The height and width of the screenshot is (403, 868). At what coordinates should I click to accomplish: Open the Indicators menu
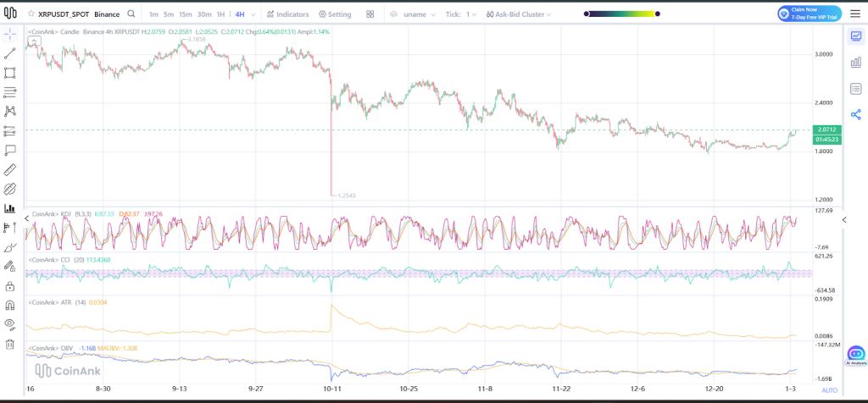pyautogui.click(x=288, y=14)
